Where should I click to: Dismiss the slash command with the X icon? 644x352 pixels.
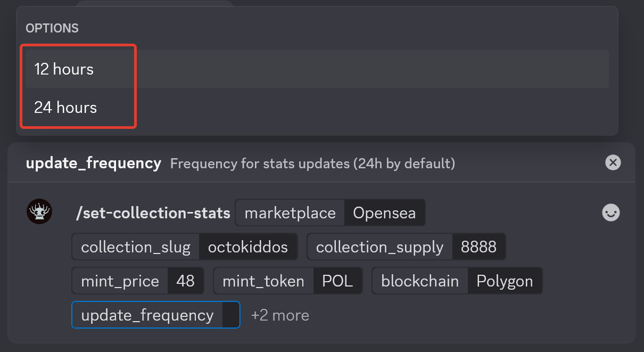613,162
